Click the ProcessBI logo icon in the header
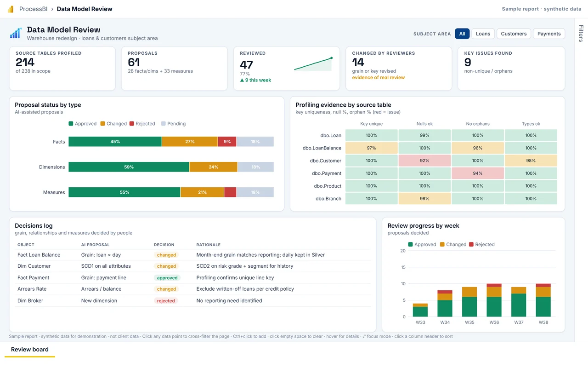The image size is (588, 368). click(11, 9)
